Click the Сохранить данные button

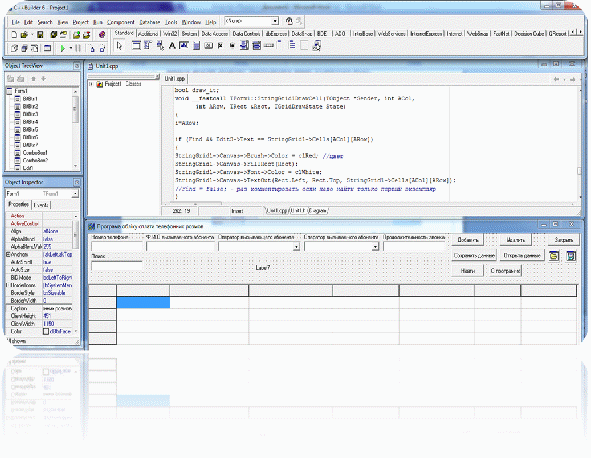coord(474,256)
